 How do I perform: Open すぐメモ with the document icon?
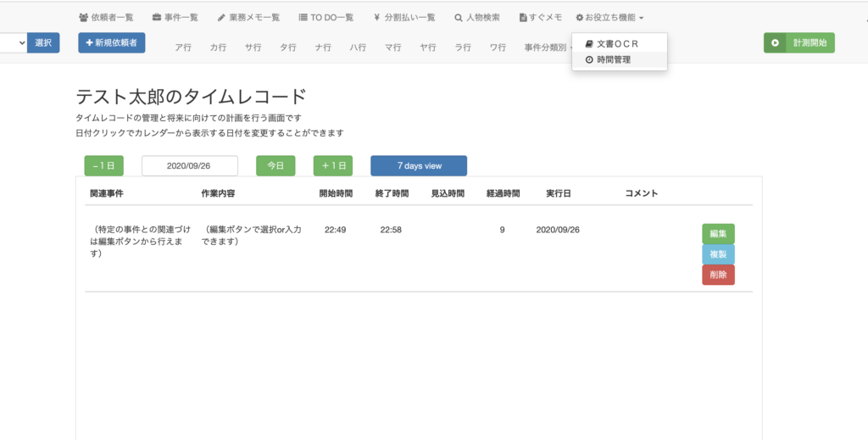541,17
